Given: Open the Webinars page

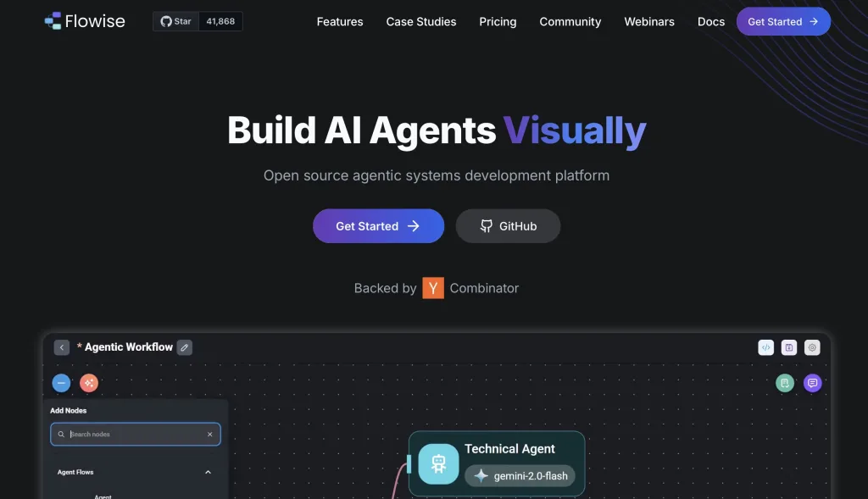Looking at the screenshot, I should 649,21.
